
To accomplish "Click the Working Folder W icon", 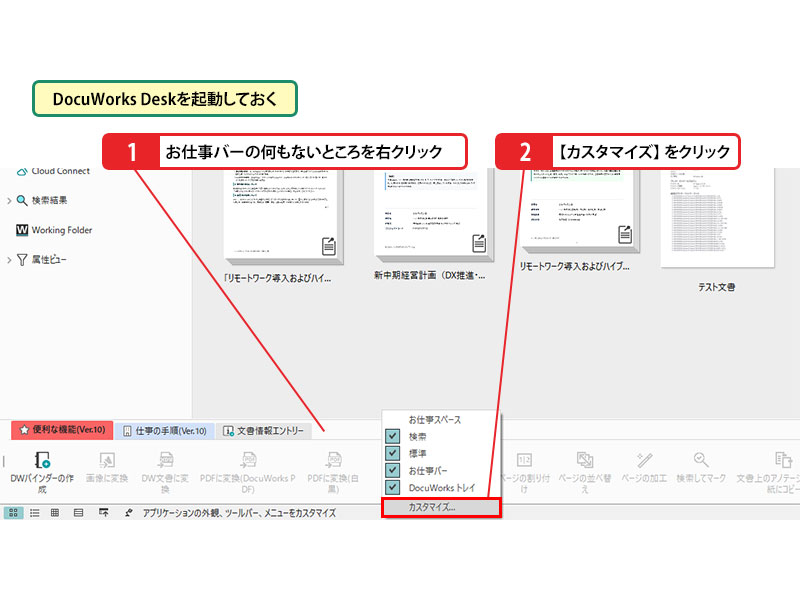I will click(x=22, y=230).
